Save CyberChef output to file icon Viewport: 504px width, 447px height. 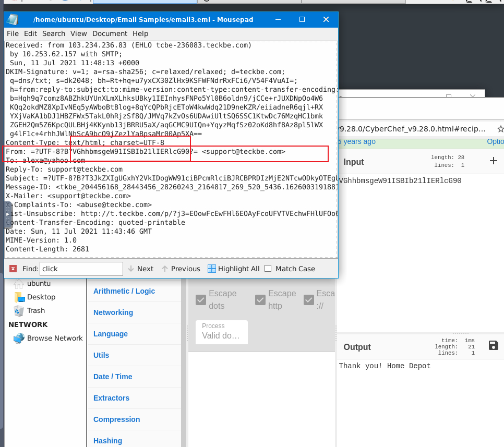click(x=494, y=345)
